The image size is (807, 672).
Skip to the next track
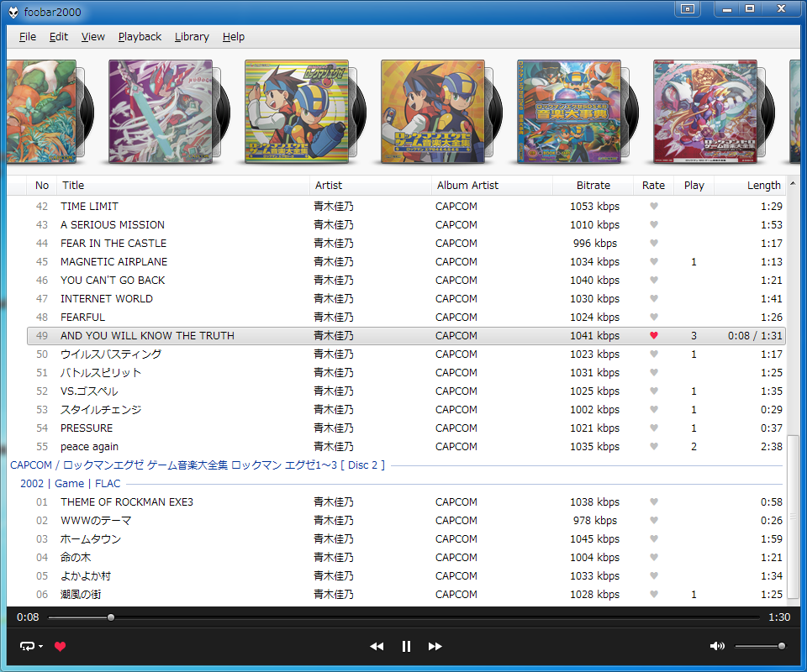435,646
